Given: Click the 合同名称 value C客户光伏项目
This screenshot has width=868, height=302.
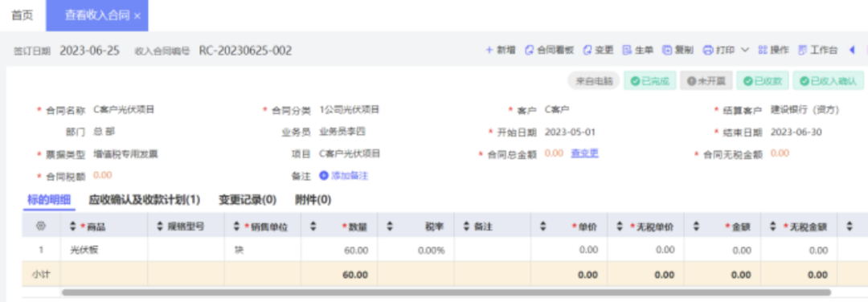Looking at the screenshot, I should [x=124, y=109].
